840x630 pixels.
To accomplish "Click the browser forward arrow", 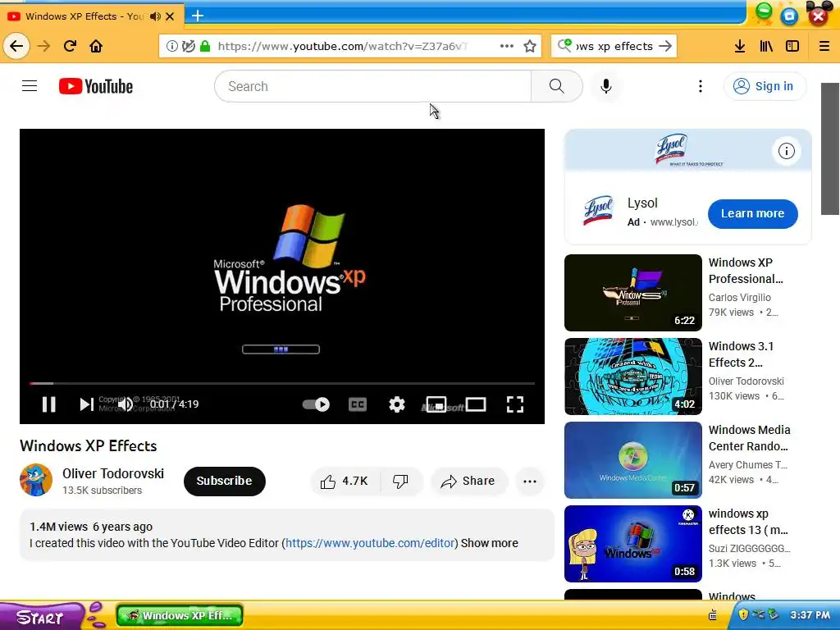I will pos(43,46).
